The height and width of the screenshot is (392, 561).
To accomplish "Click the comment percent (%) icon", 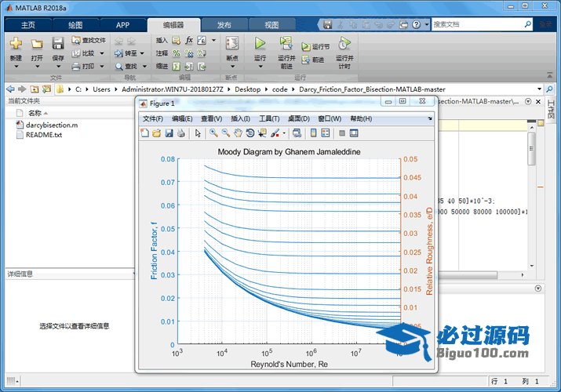I will point(177,53).
